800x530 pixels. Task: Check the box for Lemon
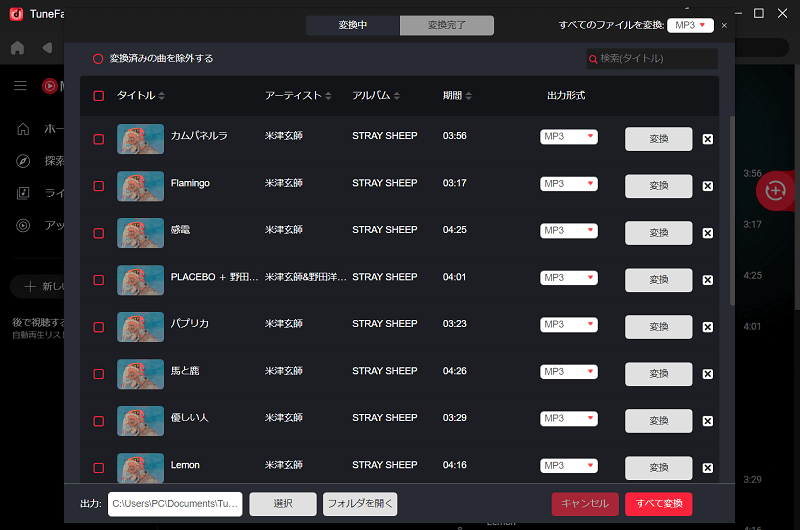98,468
